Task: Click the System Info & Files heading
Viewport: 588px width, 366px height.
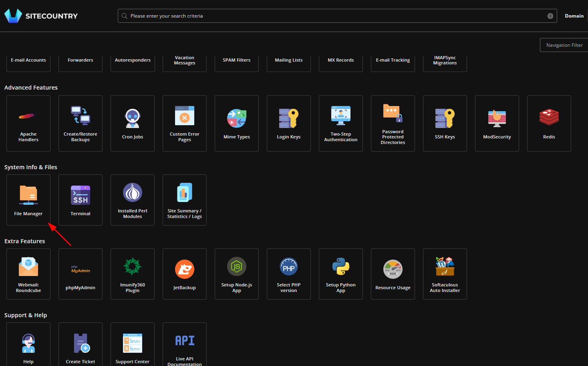Action: (x=31, y=167)
